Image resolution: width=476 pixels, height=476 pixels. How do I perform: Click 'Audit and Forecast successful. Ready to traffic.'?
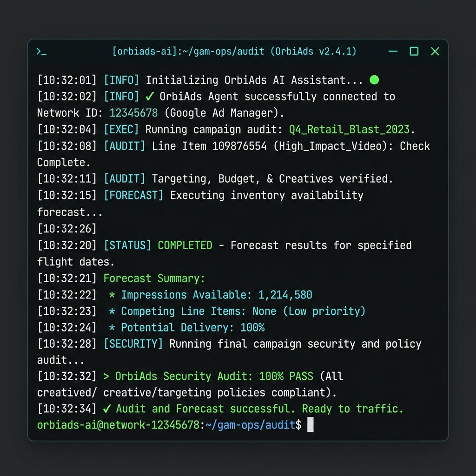pos(259,409)
